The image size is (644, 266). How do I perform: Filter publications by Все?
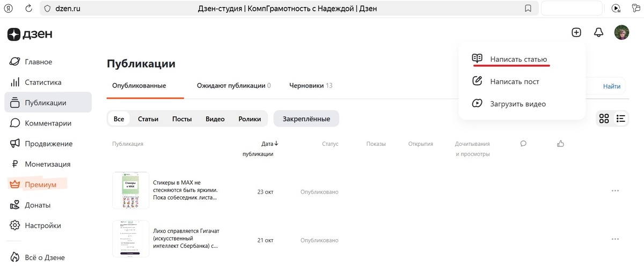coord(119,119)
